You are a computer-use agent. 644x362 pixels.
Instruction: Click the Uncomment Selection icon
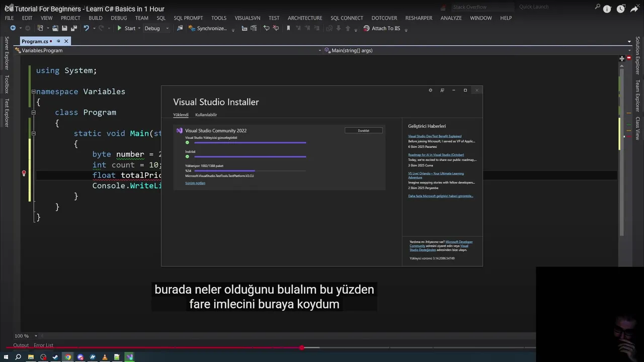(x=276, y=28)
